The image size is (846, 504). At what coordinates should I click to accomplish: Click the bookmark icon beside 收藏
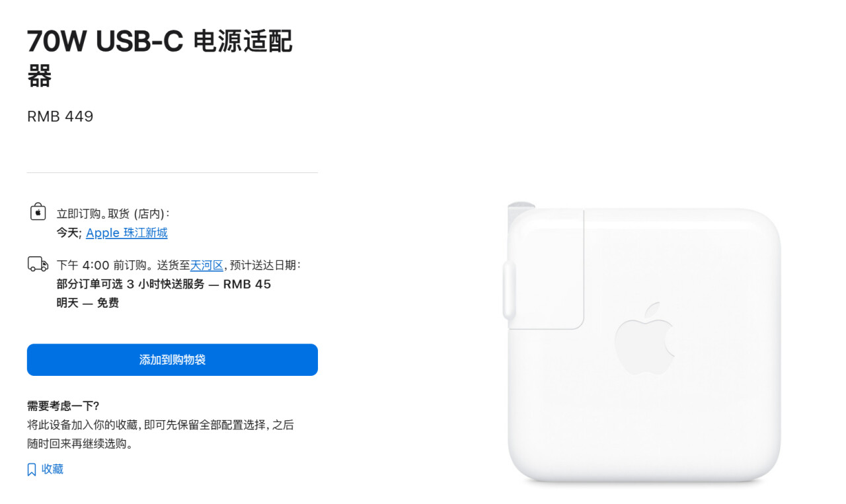(x=31, y=470)
